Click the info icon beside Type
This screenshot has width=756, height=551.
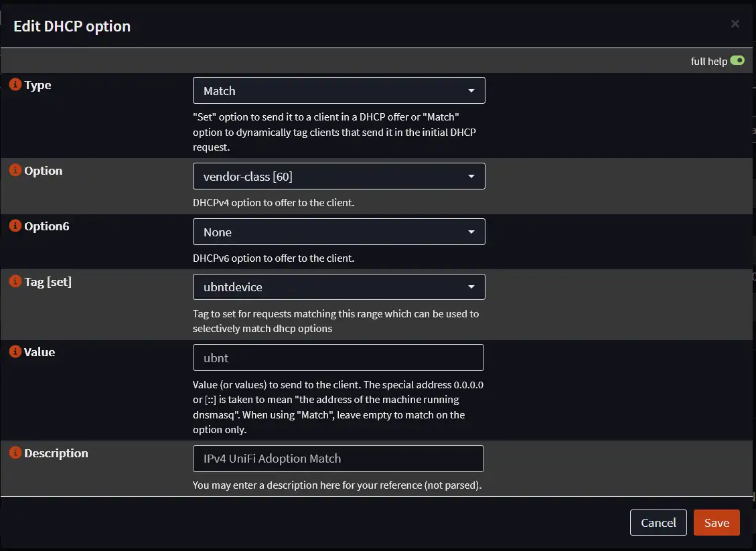tap(15, 85)
